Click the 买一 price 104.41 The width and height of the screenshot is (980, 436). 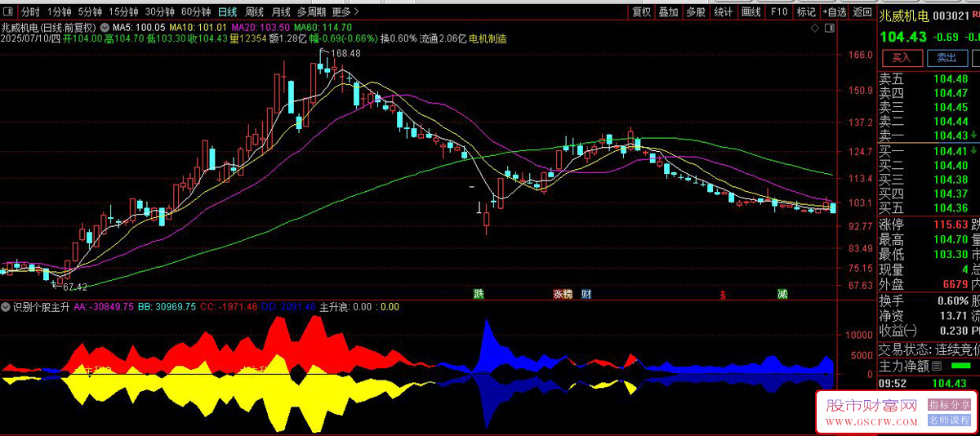click(x=951, y=151)
